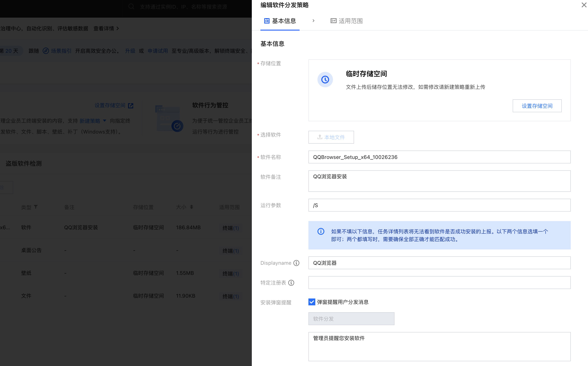Click the 本地文件 upload button
Screen dimensions: 588x366
(331, 137)
